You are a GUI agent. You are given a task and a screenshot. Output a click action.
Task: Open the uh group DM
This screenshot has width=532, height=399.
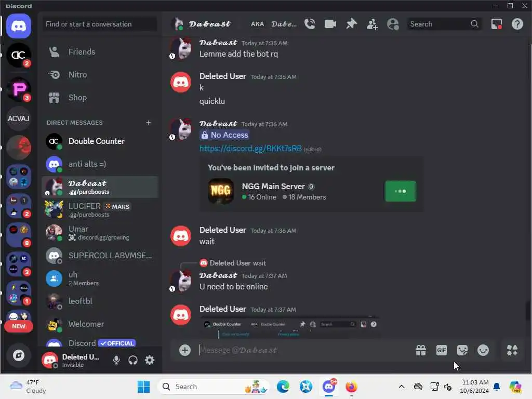[x=100, y=278]
